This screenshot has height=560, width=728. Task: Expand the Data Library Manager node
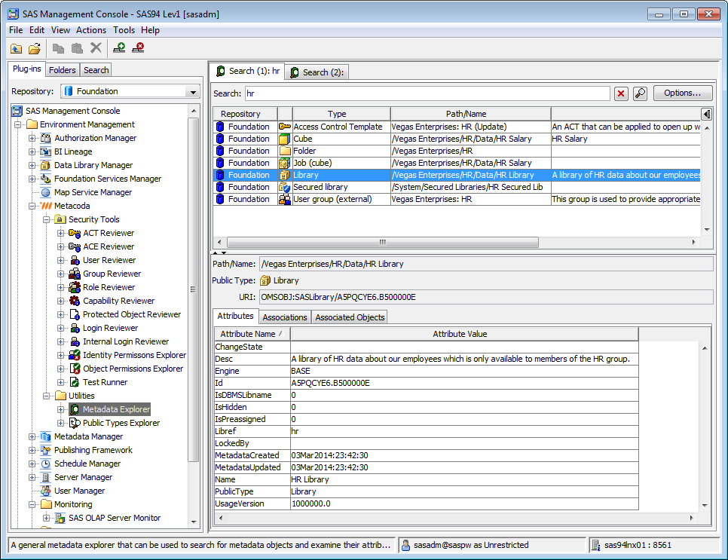point(32,165)
